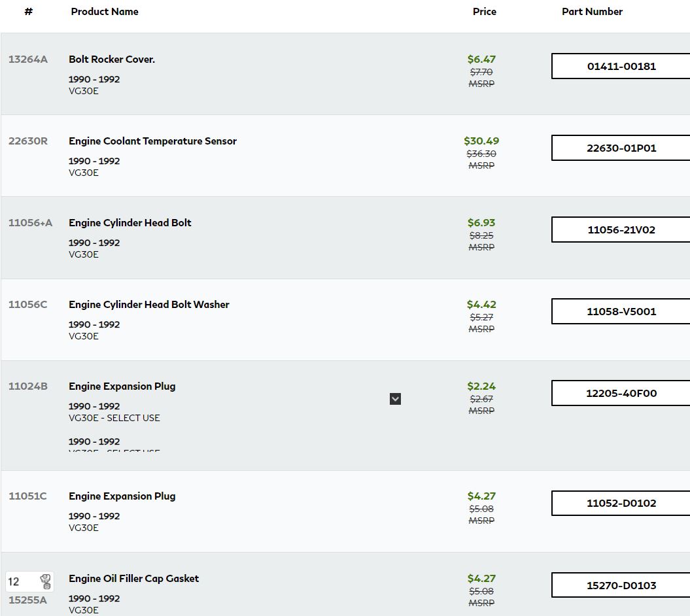Click diagram reference 13264A
The height and width of the screenshot is (616, 690).
tap(28, 60)
